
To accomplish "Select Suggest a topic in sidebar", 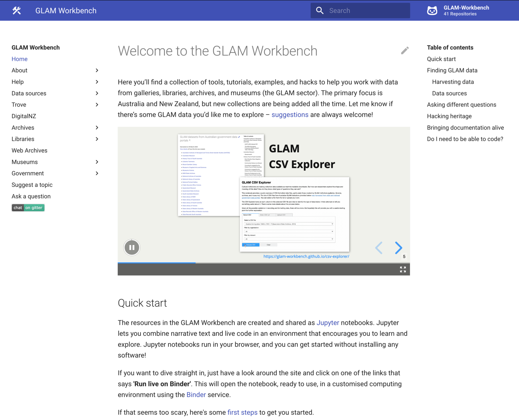I will pos(32,185).
